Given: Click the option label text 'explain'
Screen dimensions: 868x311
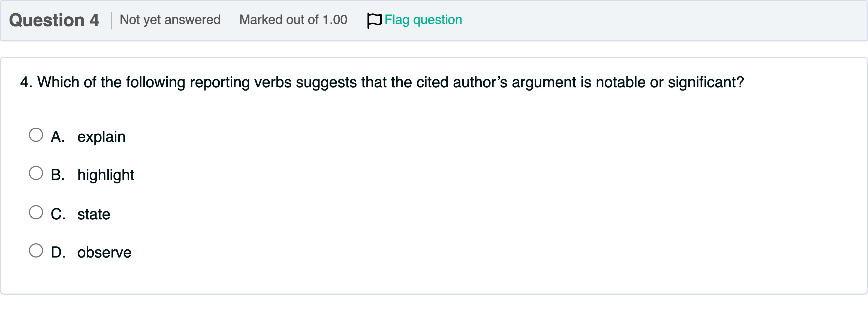Looking at the screenshot, I should click(101, 136).
